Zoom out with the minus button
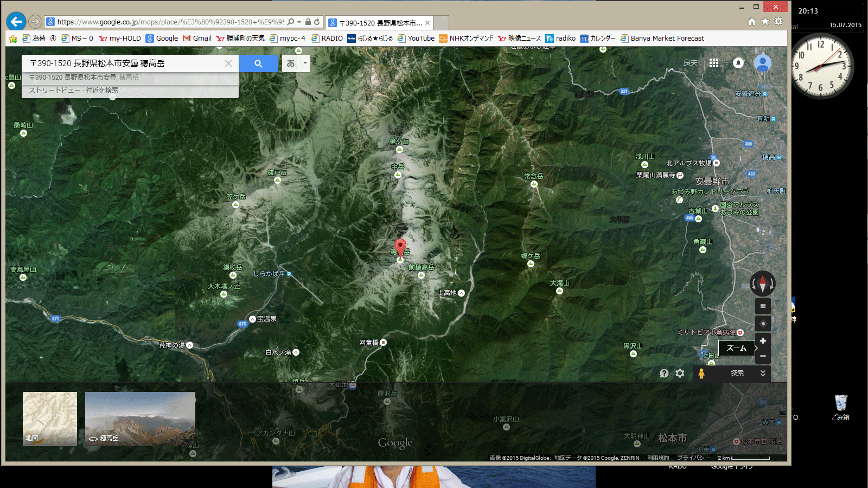868x488 pixels. pyautogui.click(x=763, y=356)
